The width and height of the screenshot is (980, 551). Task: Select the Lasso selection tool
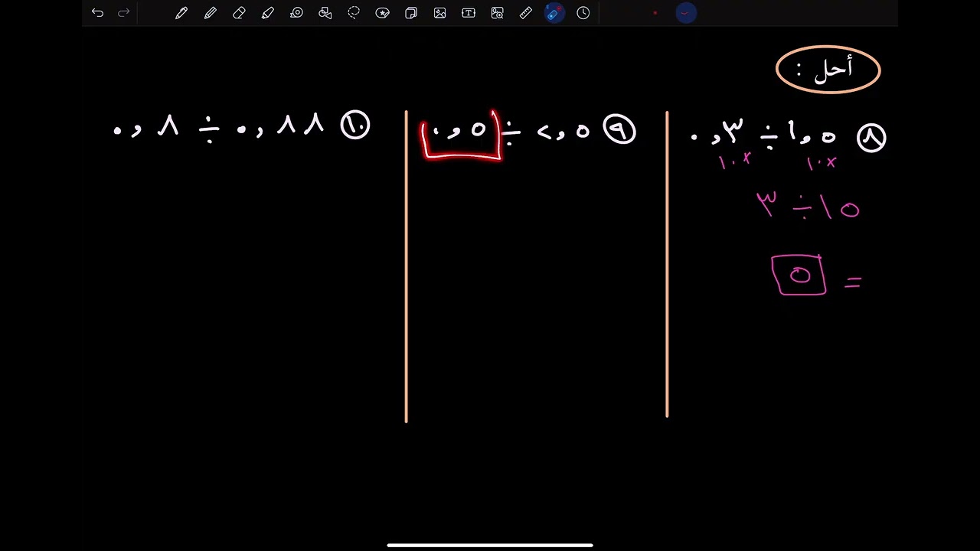click(x=354, y=13)
